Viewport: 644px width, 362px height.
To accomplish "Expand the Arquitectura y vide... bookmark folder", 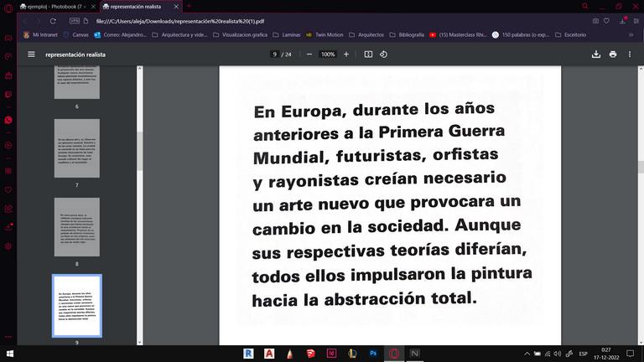I will (x=180, y=35).
